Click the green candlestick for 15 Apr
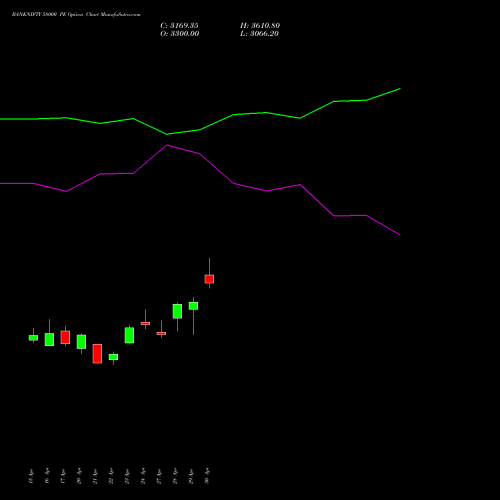The image size is (500, 500). (x=33, y=338)
